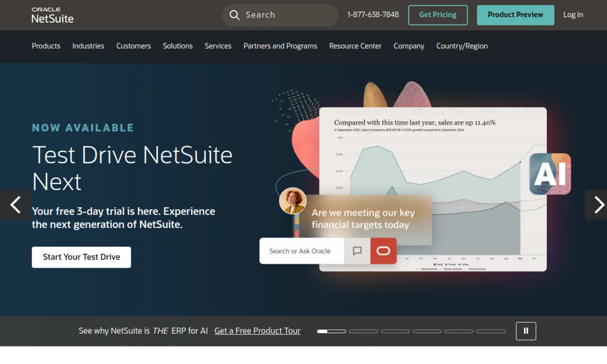Select the fifth carousel slide indicator
607x364 pixels.
(459, 331)
